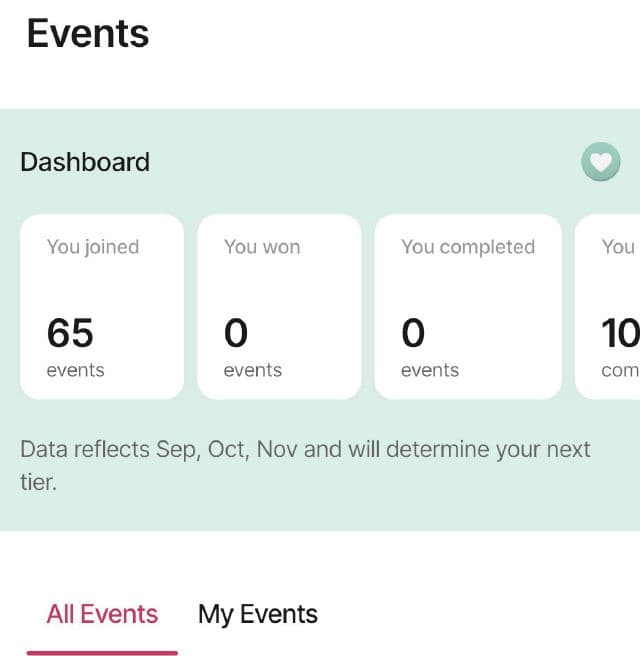Tap the "You won" card label
This screenshot has width=640, height=656.
tap(262, 247)
